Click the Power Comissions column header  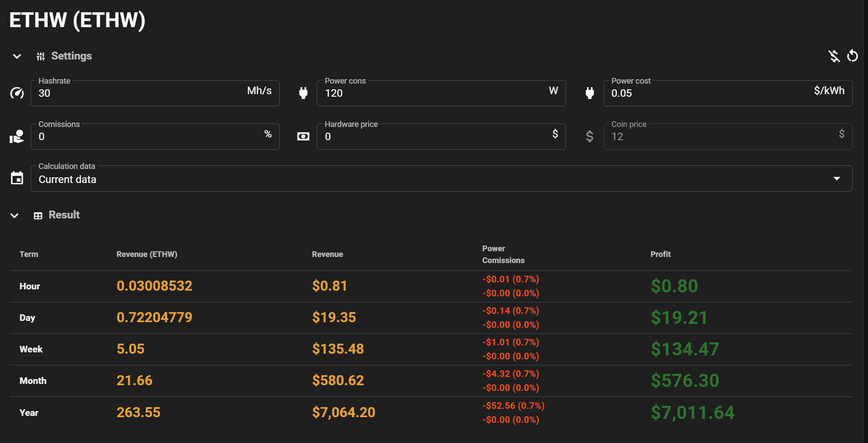click(503, 254)
